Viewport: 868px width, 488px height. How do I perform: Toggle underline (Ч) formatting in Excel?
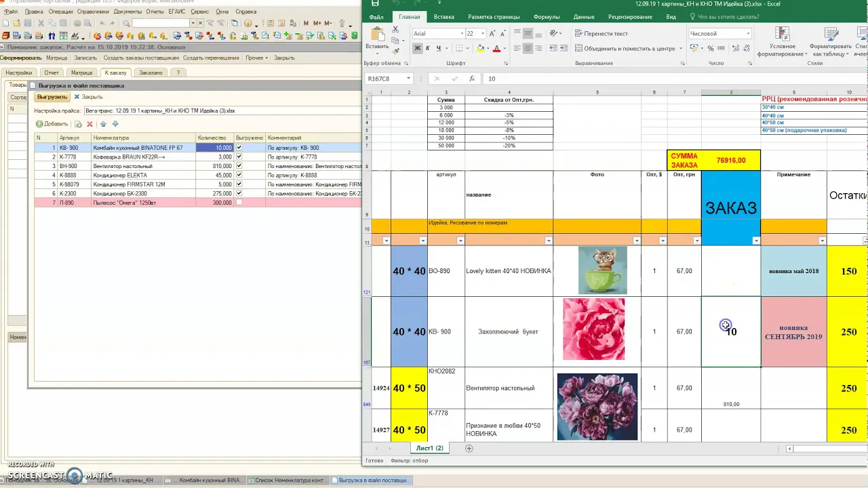click(x=438, y=48)
